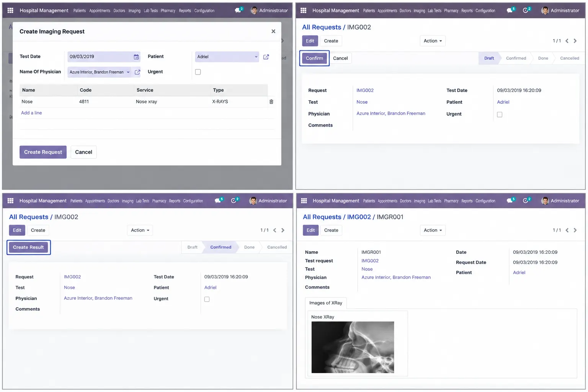This screenshot has width=588, height=392.
Task: Open the activities clock icon in the Draft IMG002 window
Action: [526, 10]
